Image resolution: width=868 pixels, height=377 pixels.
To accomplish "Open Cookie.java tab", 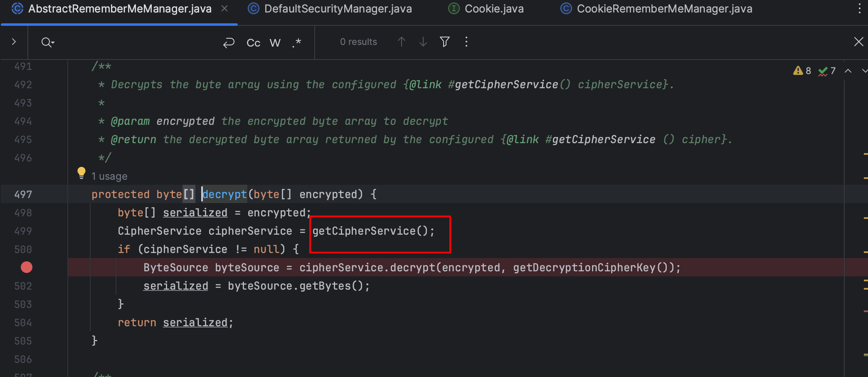I will coord(486,9).
